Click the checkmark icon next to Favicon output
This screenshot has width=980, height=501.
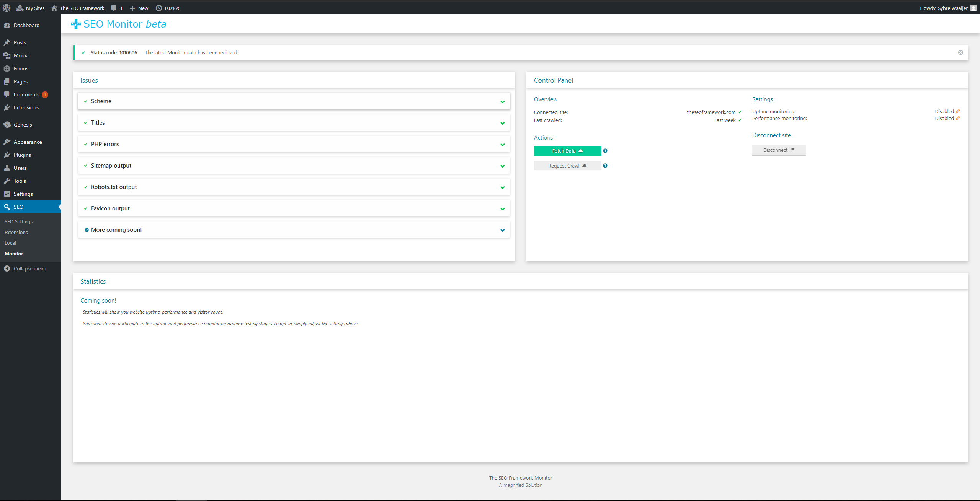click(86, 208)
